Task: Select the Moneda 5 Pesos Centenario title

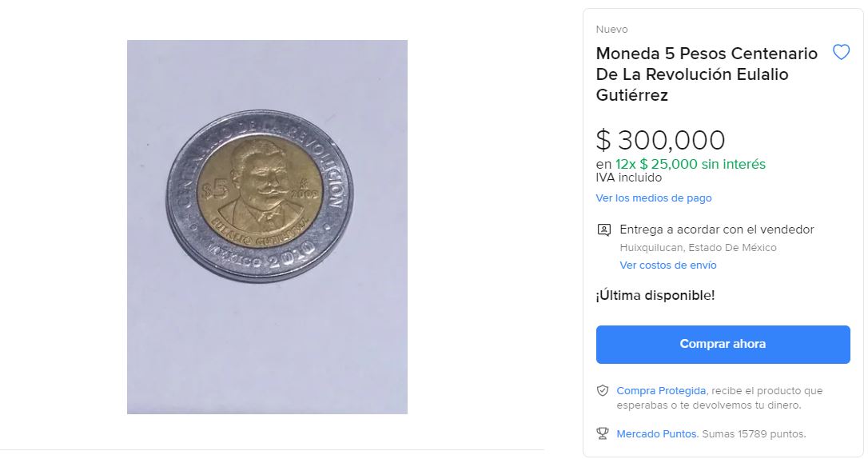Action: click(707, 74)
